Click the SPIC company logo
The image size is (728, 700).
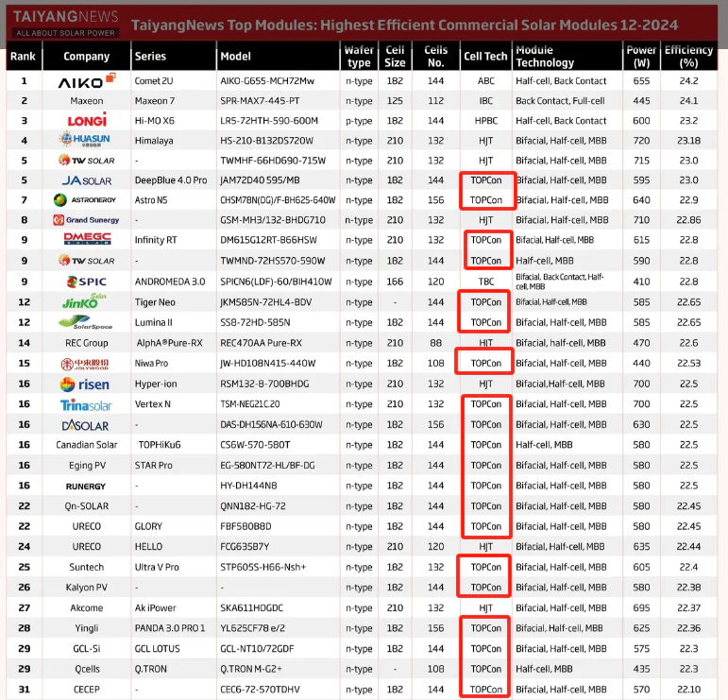[87, 282]
